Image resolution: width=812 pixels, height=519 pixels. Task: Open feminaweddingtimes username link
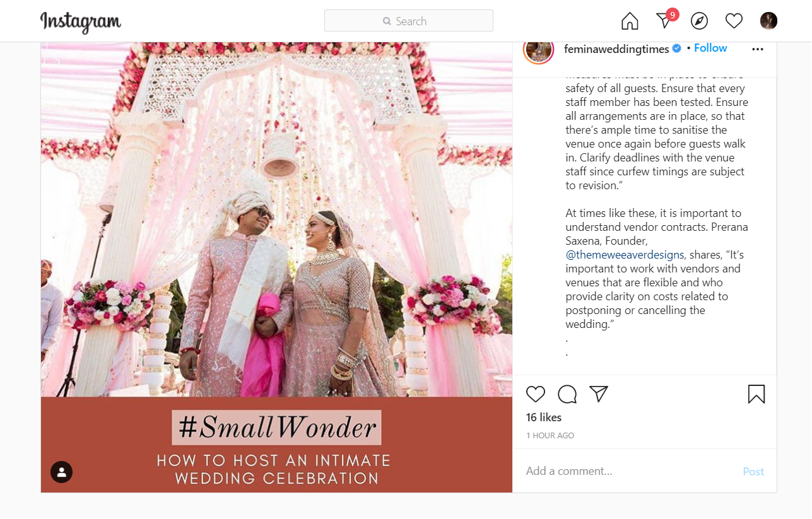coord(616,49)
